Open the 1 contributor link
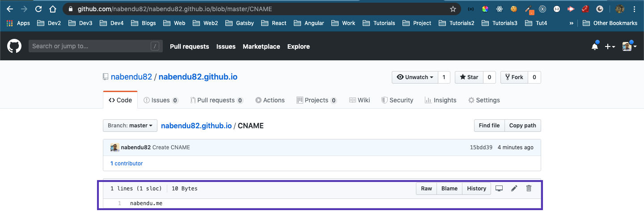The width and height of the screenshot is (644, 219). (x=127, y=164)
